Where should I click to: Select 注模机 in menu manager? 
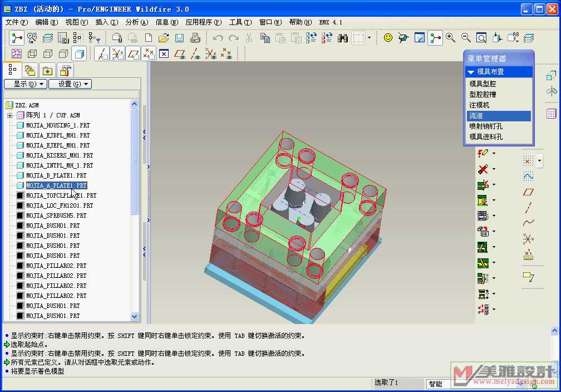(499, 105)
